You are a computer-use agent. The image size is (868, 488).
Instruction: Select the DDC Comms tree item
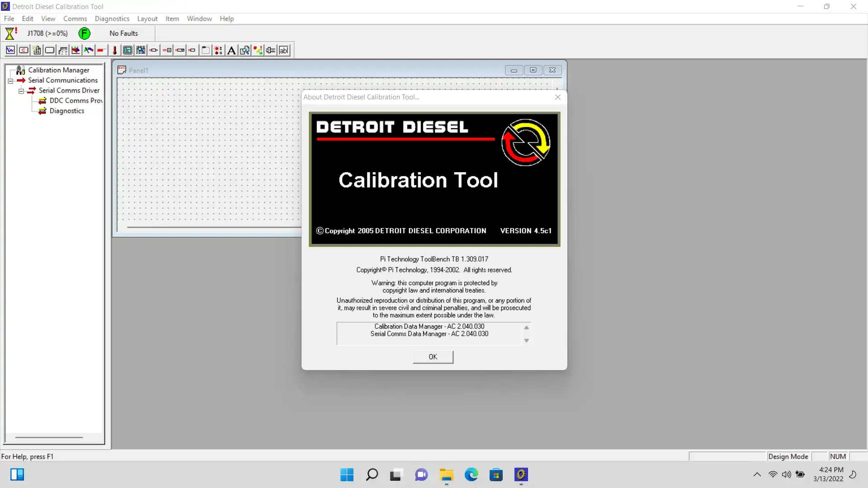click(76, 100)
